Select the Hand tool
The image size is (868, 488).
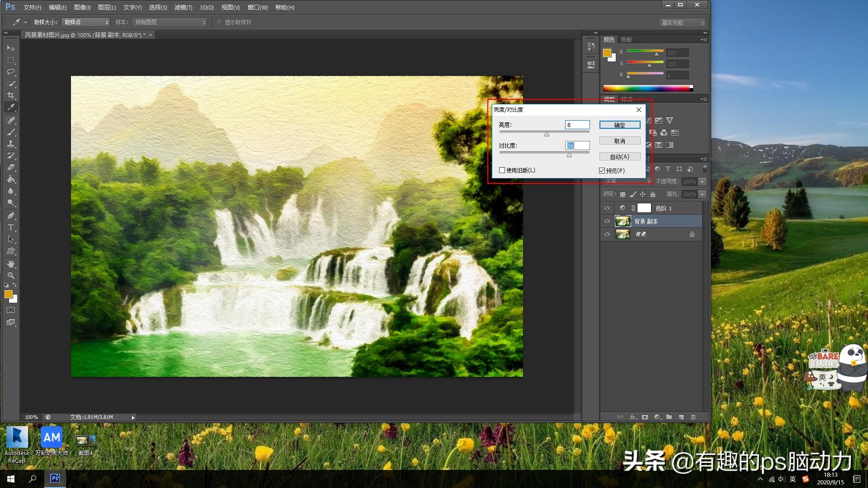click(11, 263)
